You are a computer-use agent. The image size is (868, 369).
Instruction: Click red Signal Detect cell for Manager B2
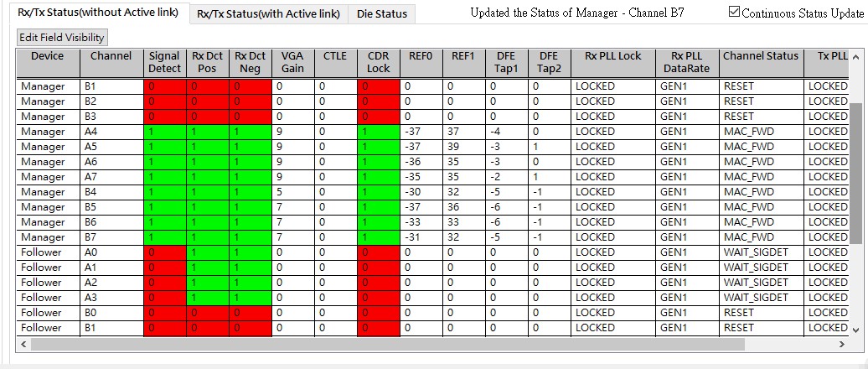[x=165, y=101]
